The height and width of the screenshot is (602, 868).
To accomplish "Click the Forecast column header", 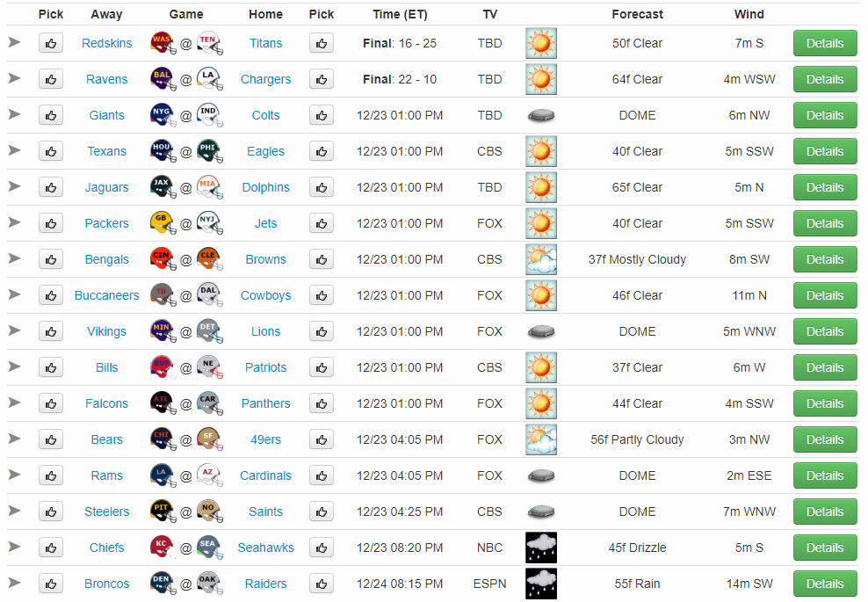I will [637, 14].
